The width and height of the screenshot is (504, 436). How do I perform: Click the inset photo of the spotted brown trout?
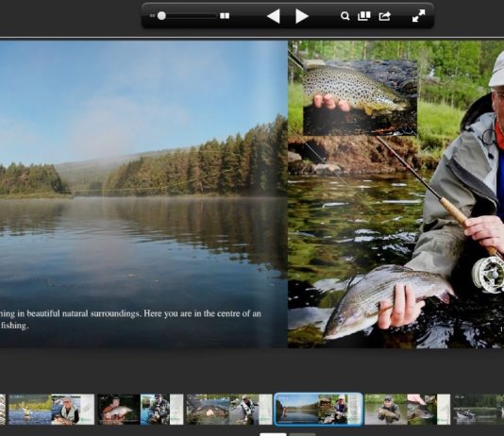(360, 97)
